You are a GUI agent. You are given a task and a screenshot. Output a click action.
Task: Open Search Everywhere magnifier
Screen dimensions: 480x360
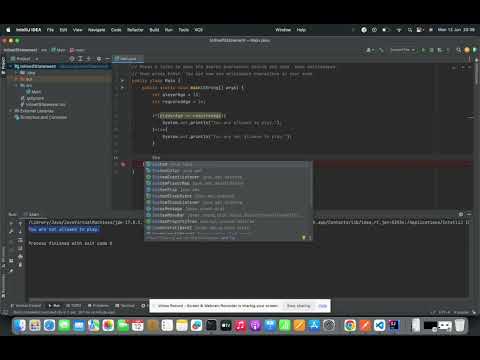[x=459, y=50]
